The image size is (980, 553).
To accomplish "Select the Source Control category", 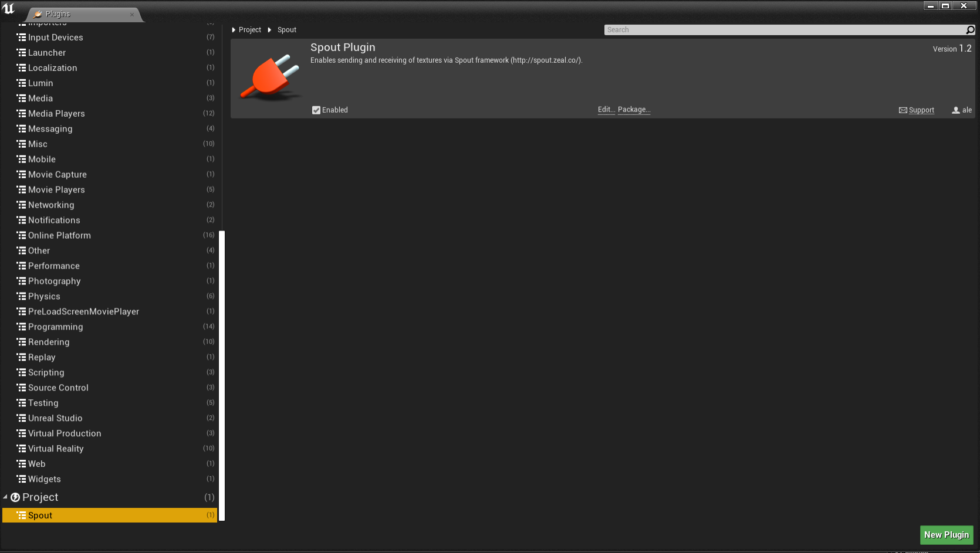I will point(110,388).
